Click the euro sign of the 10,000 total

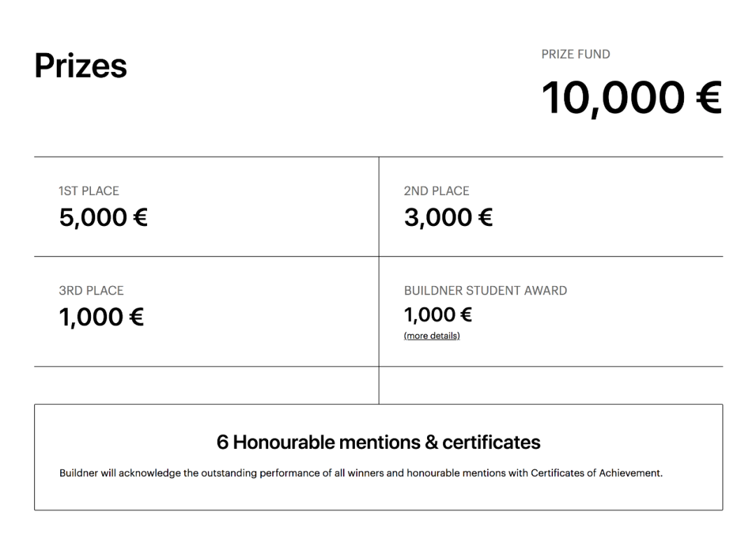708,97
